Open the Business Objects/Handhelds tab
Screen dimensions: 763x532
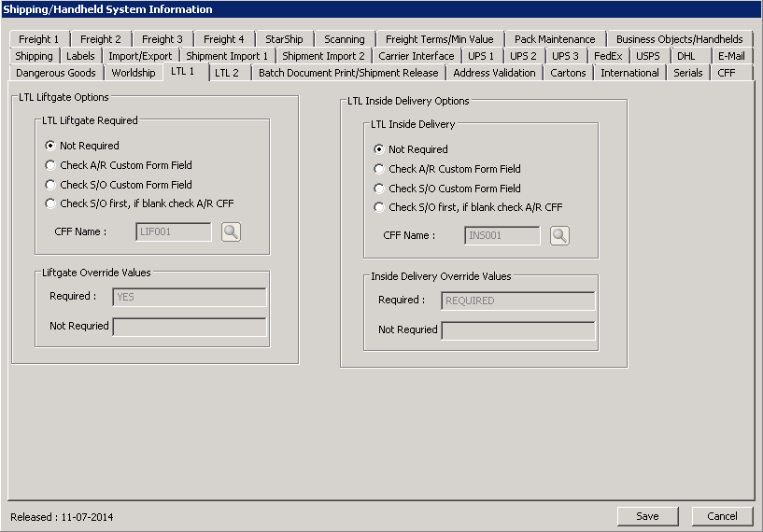pyautogui.click(x=679, y=39)
